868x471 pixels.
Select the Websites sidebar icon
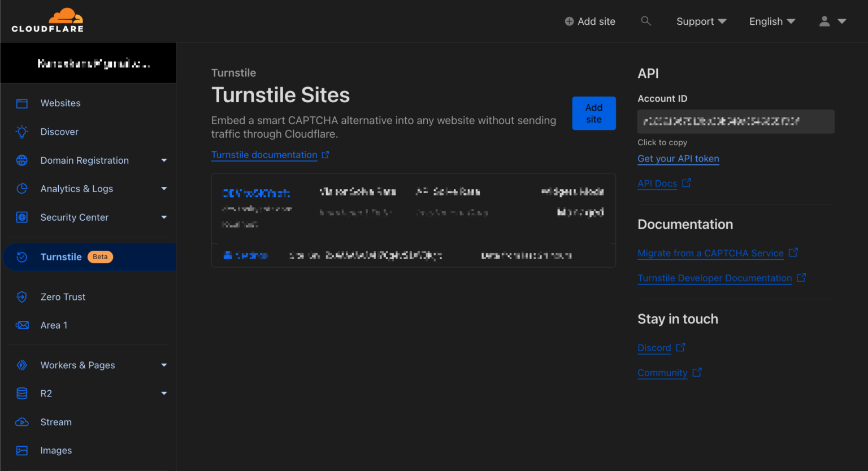pos(21,103)
